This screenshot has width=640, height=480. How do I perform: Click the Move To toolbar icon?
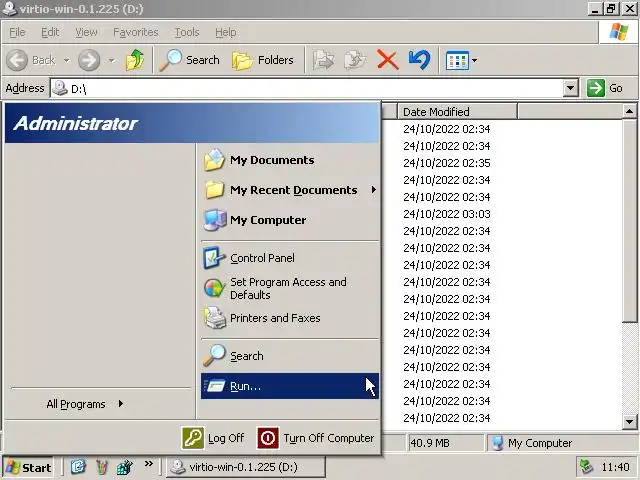(323, 60)
